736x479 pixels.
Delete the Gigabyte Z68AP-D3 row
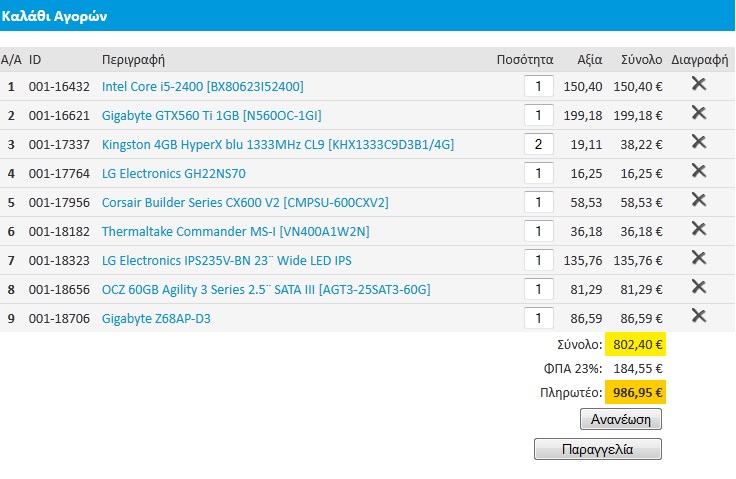point(698,316)
